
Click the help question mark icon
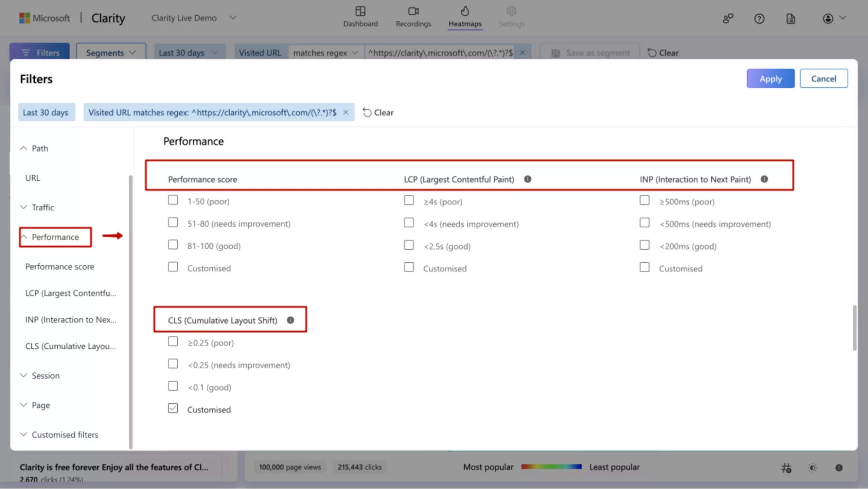pyautogui.click(x=759, y=19)
